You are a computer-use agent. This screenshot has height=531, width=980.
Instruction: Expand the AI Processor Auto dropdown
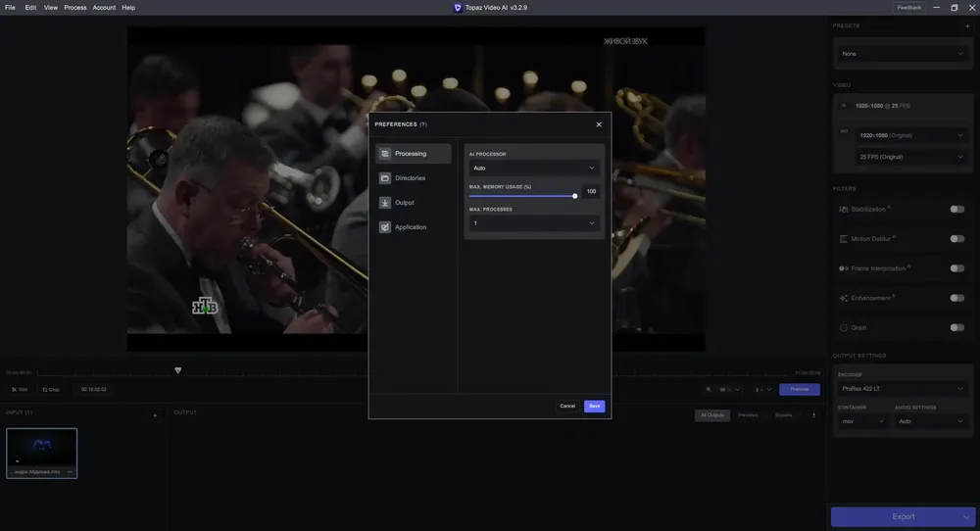[534, 169]
